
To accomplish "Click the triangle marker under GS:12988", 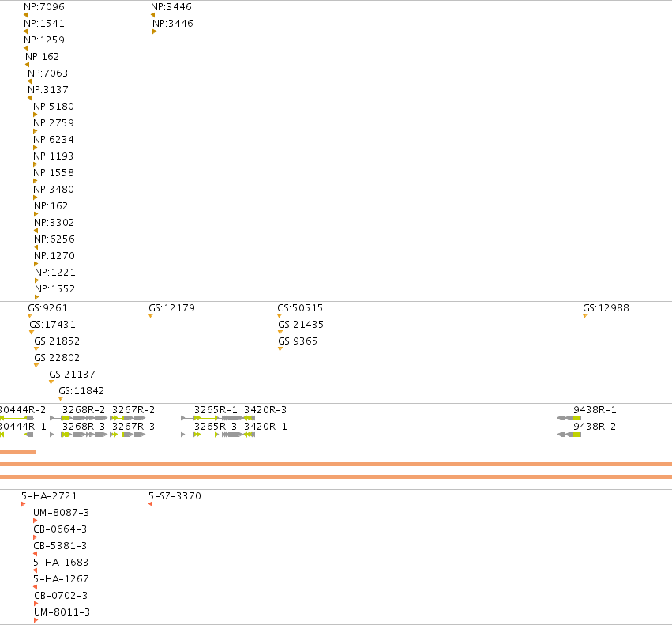I will (585, 316).
